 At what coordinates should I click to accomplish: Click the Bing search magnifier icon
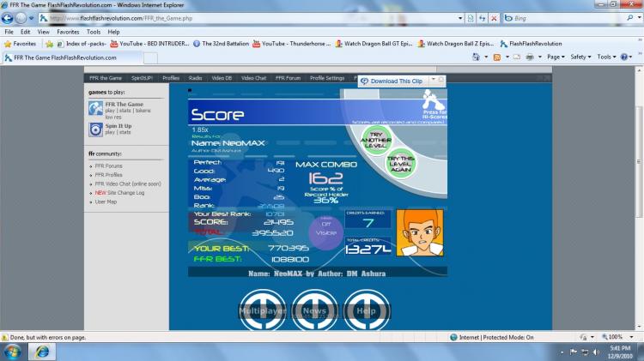point(630,18)
